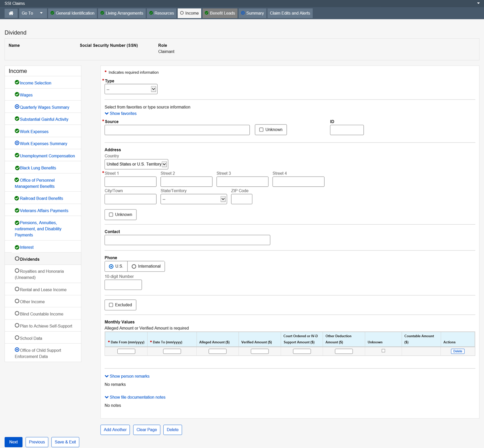Screen dimensions: 484x448
Task: Click green checkmark icon beside Wages
Action: 17,95
